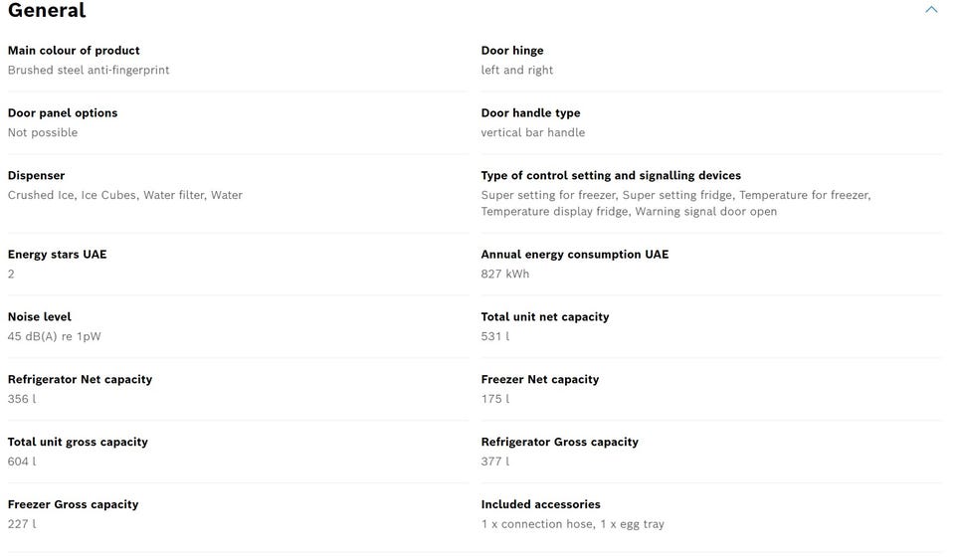Click the Main colour of product label
The image size is (955, 560).
point(74,51)
